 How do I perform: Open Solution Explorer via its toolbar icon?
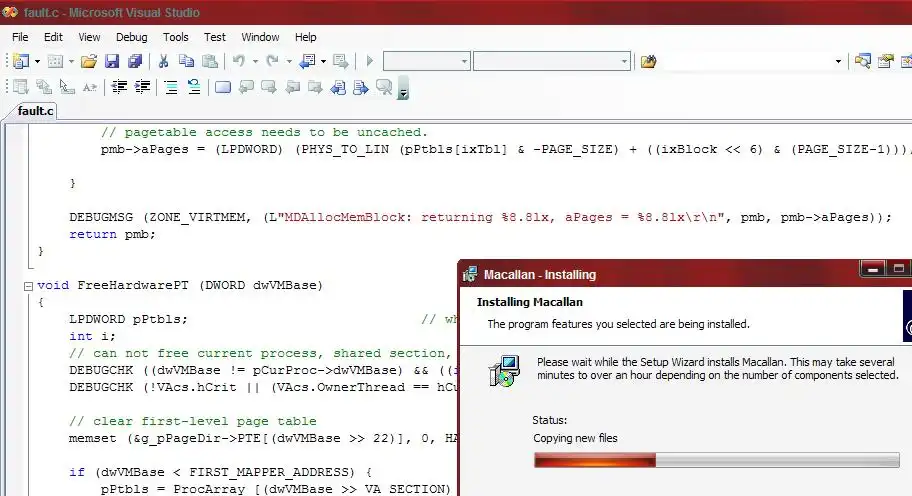[x=863, y=61]
